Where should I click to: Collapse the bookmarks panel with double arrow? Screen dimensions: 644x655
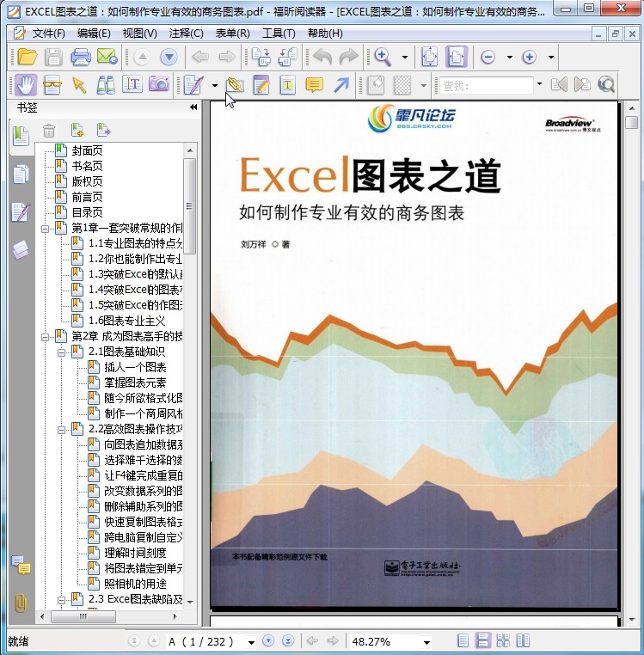(193, 107)
